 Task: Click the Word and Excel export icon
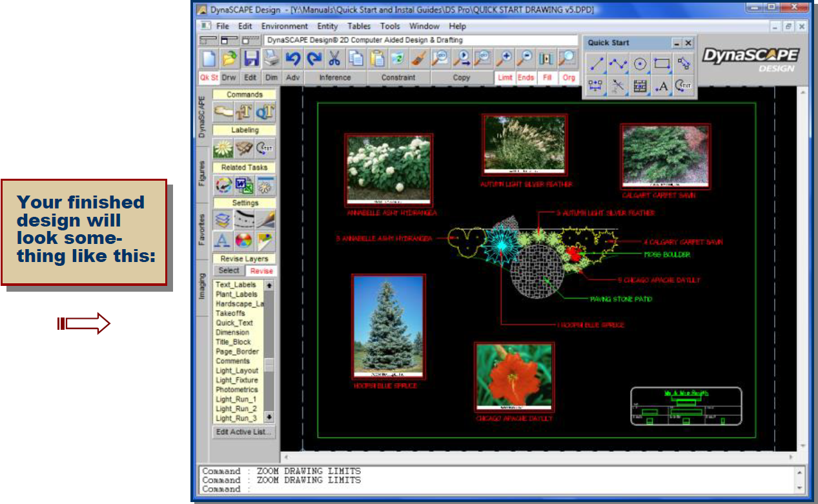(x=245, y=186)
